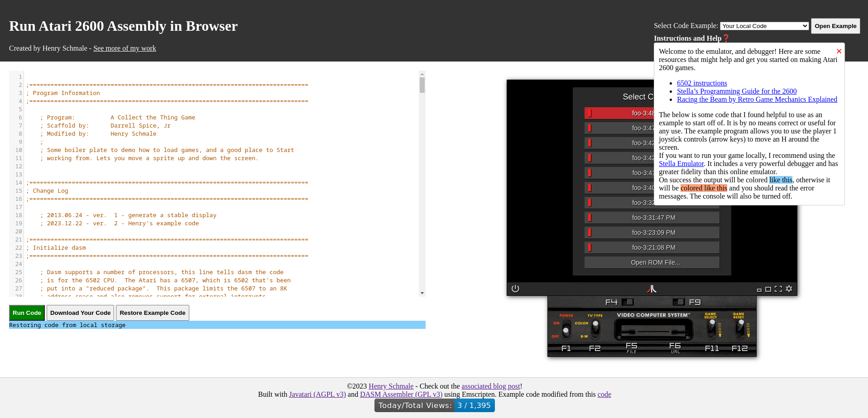Decrease the emulator screen size
Screen dimensions: 868x418
tap(759, 290)
